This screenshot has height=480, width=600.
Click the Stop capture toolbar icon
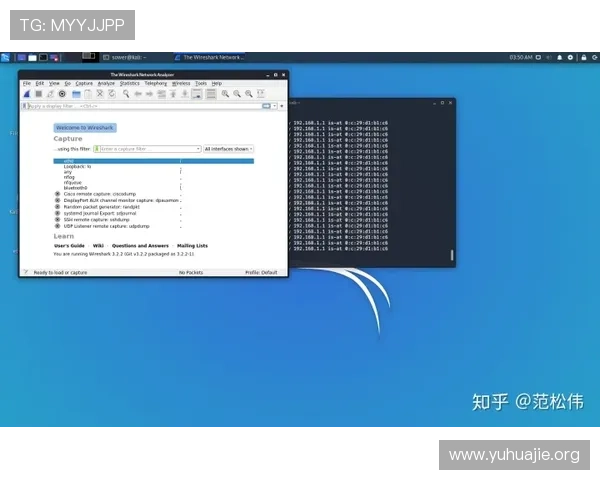click(x=39, y=94)
